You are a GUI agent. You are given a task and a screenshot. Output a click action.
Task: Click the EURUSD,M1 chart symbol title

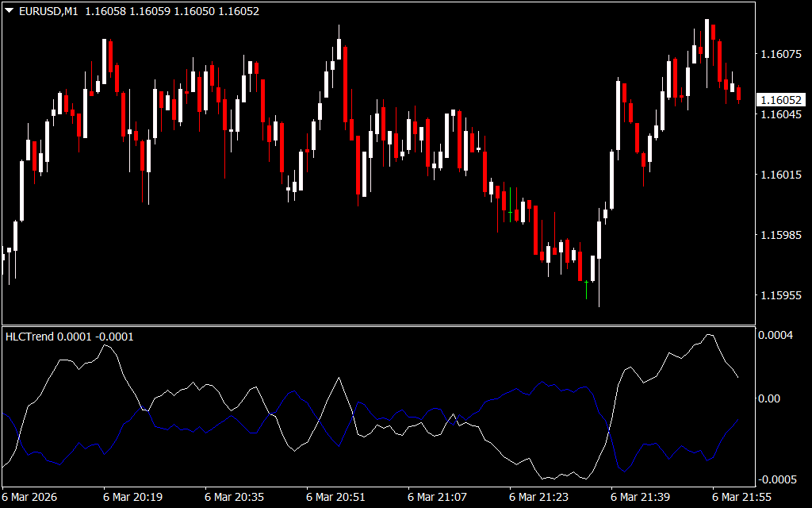(x=48, y=11)
